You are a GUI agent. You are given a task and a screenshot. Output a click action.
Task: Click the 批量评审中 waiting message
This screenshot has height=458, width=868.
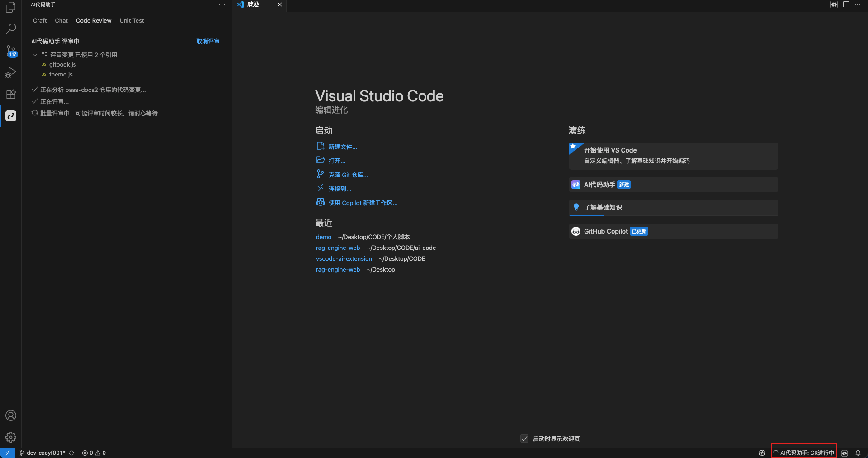point(101,113)
